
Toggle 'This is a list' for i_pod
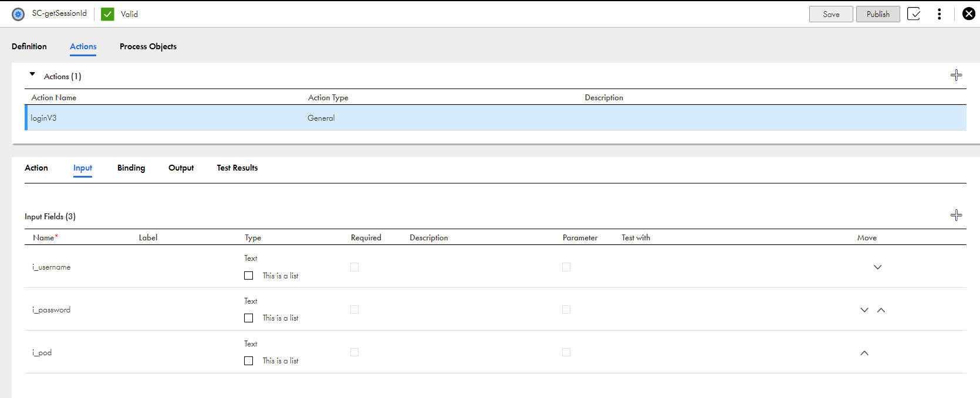click(249, 360)
